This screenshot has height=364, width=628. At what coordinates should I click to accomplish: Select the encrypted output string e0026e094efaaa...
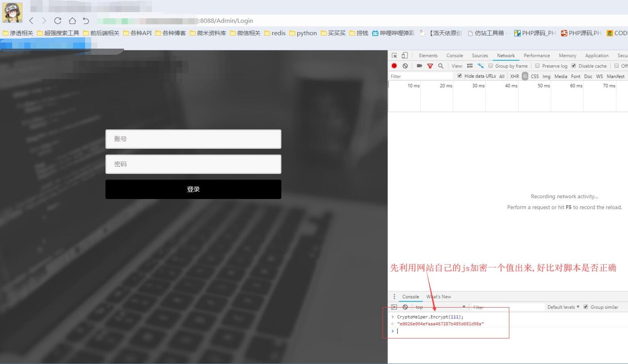tap(441, 324)
